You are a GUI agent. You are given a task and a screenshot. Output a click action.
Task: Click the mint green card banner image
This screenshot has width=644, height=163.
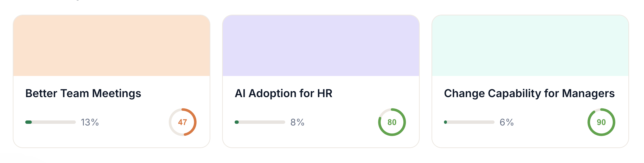tap(530, 45)
